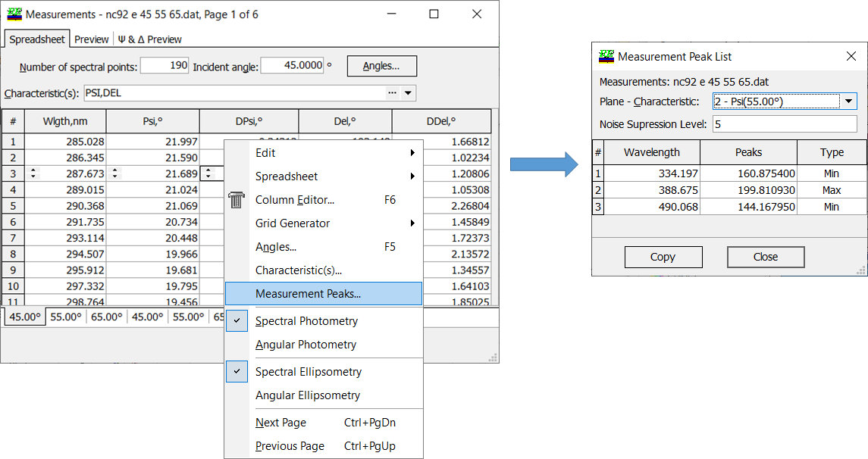Open the Ψ & Δ Preview tab
The height and width of the screenshot is (459, 868).
coord(149,39)
